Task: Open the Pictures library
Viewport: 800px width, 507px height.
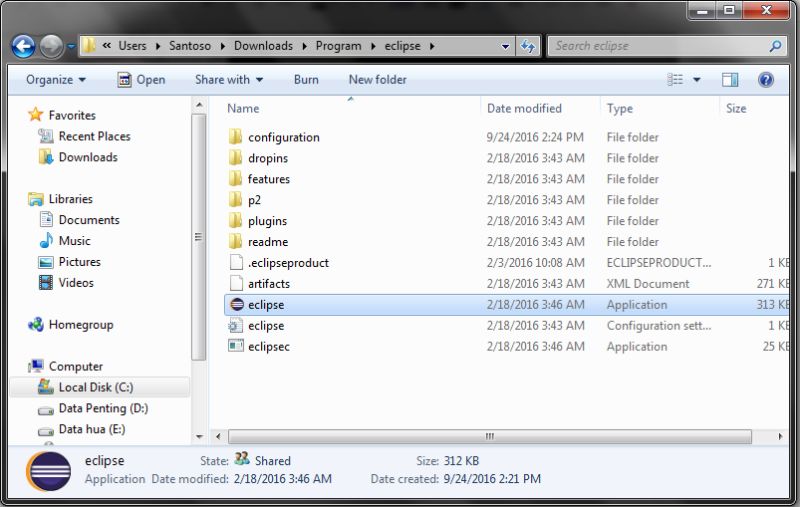Action: click(x=80, y=262)
